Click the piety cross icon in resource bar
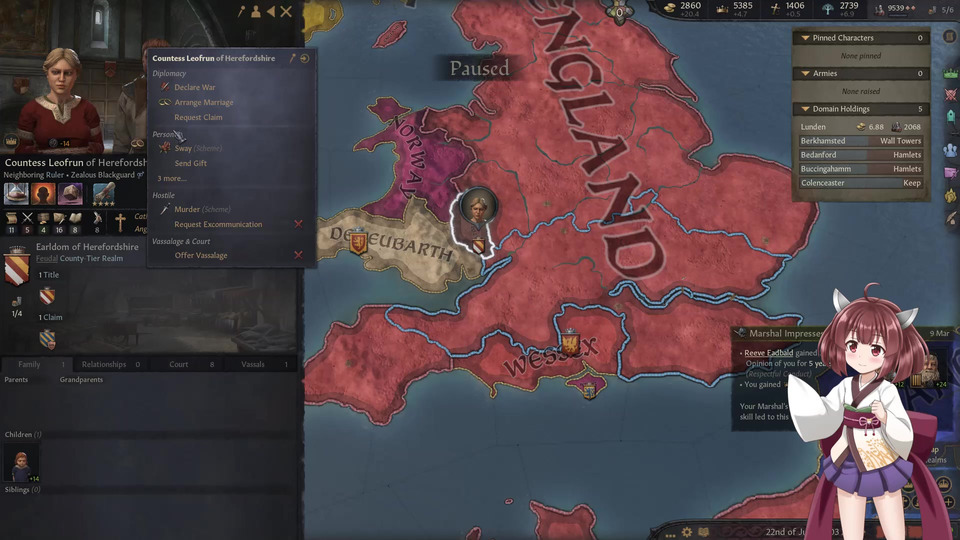 pyautogui.click(x=775, y=9)
